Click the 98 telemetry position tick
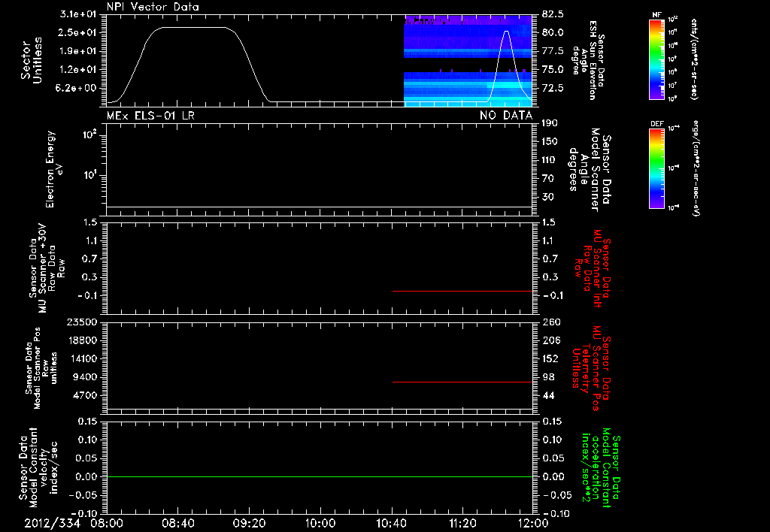770x532 pixels. (548, 377)
